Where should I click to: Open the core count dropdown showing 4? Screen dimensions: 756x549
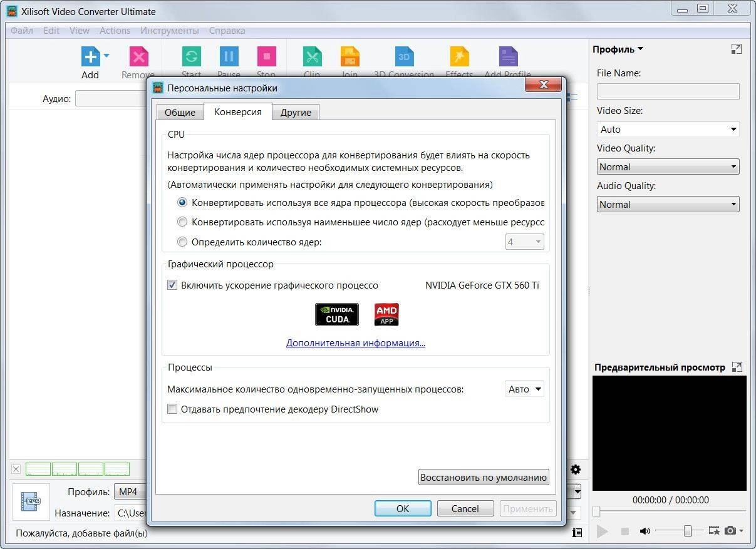pyautogui.click(x=525, y=242)
